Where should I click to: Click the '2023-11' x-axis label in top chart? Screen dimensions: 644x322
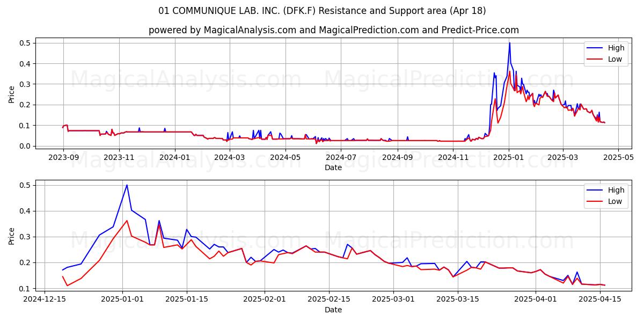coord(119,157)
